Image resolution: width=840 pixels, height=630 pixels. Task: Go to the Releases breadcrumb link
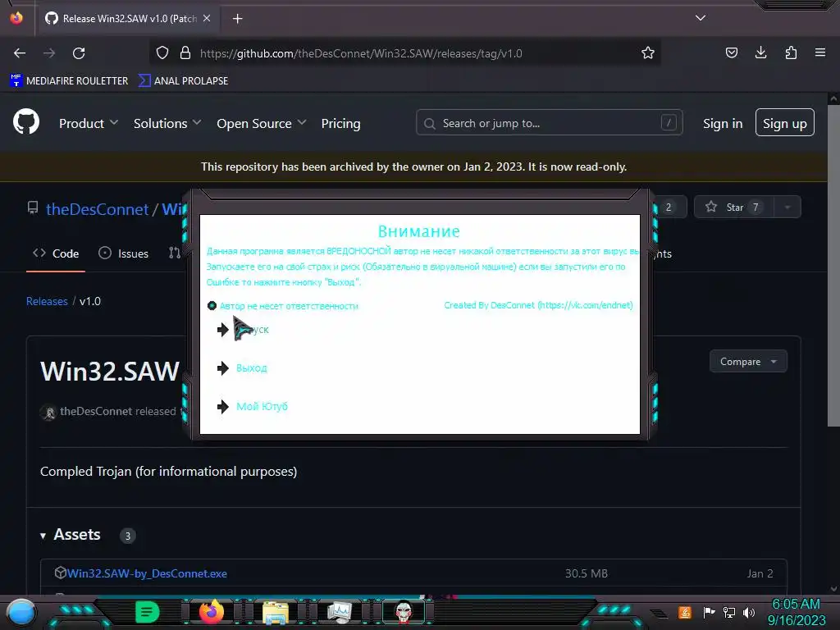click(47, 301)
